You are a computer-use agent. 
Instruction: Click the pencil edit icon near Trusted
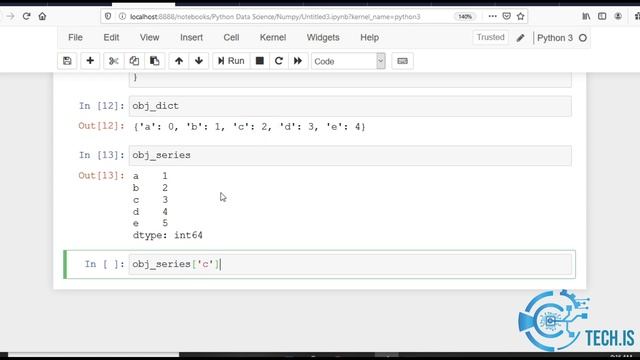(x=520, y=38)
